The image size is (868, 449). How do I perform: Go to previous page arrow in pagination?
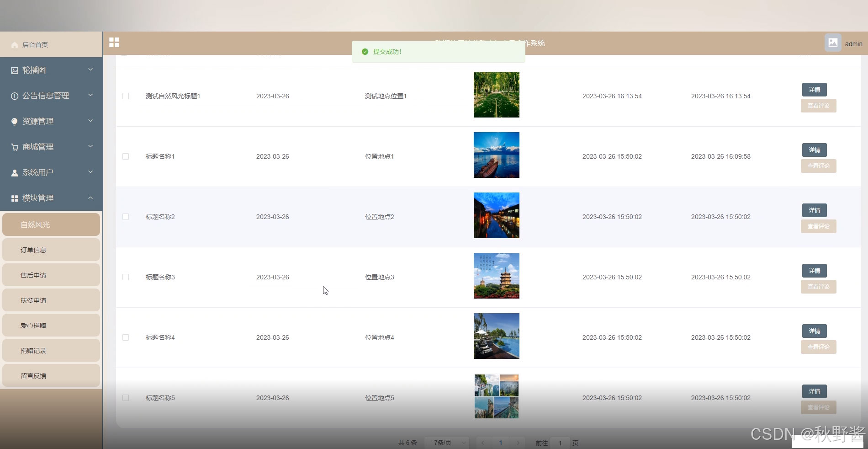pyautogui.click(x=483, y=443)
